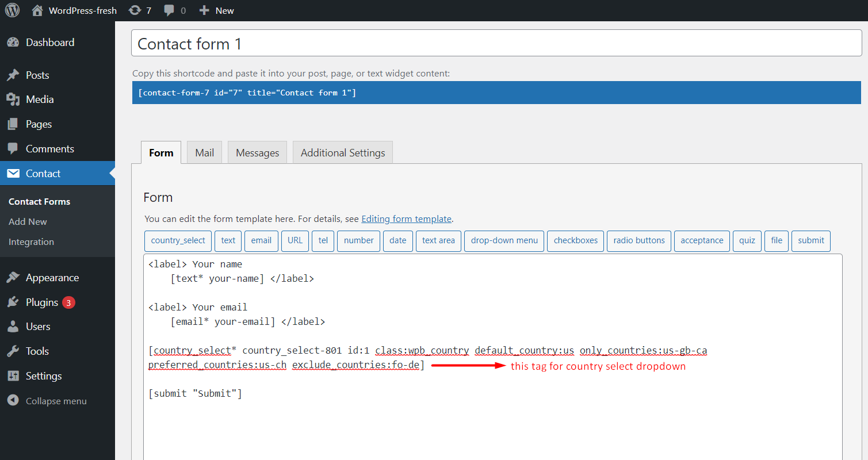Viewport: 868px width, 460px height.
Task: Click the Plugins plug icon
Action: (x=13, y=302)
